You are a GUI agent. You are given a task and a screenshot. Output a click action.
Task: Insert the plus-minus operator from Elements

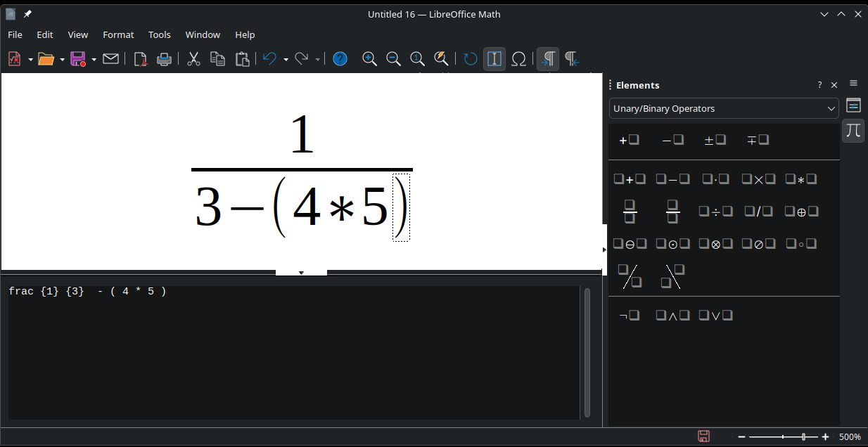(x=715, y=140)
